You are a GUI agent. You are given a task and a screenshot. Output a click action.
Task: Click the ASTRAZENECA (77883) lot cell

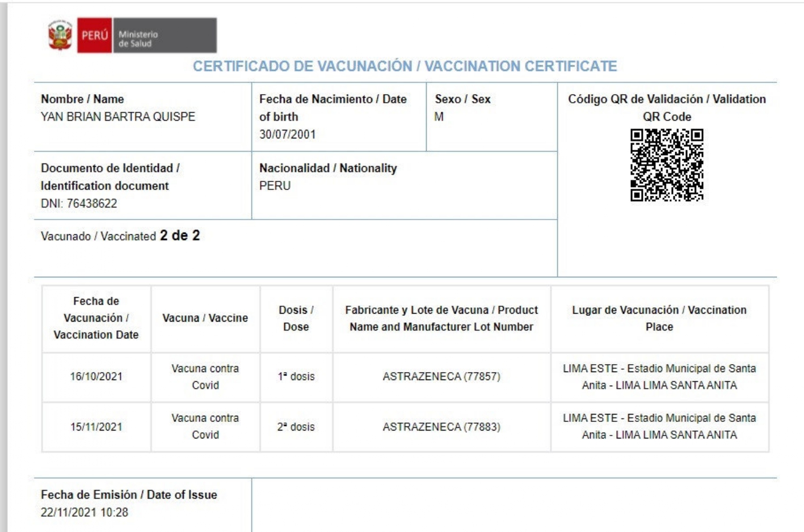click(441, 427)
